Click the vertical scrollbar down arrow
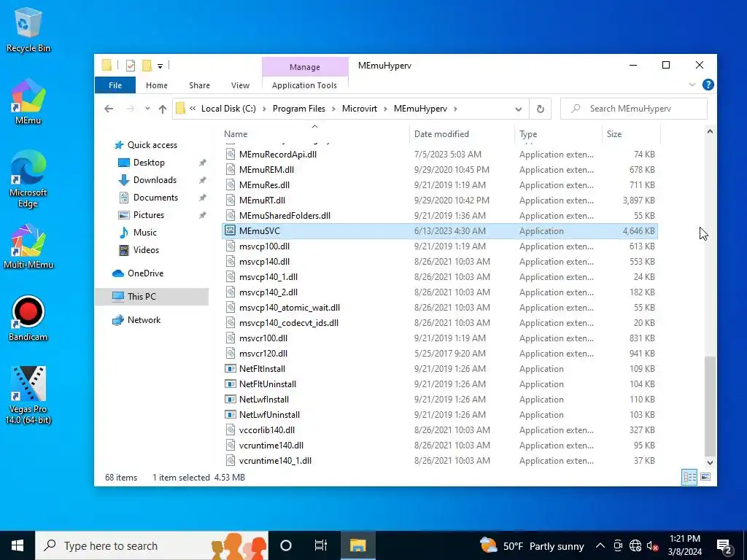The image size is (747, 560). (x=710, y=462)
